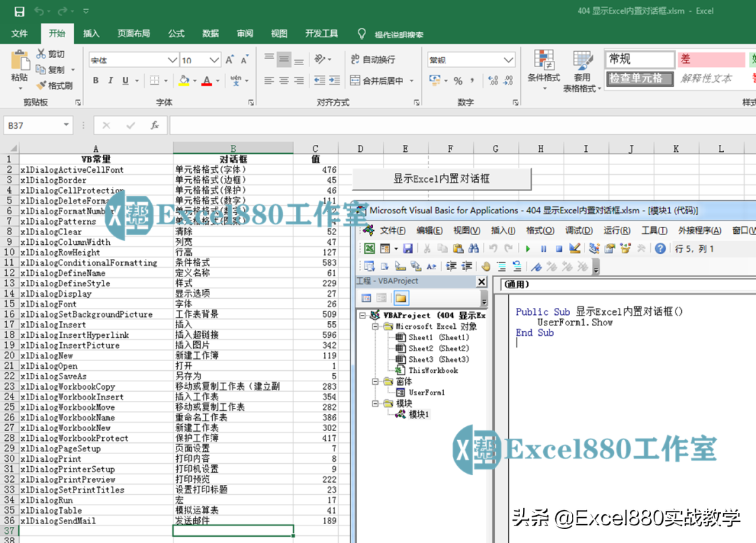Click the yellow fill color bucket
This screenshot has width=756, height=543.
click(x=183, y=80)
